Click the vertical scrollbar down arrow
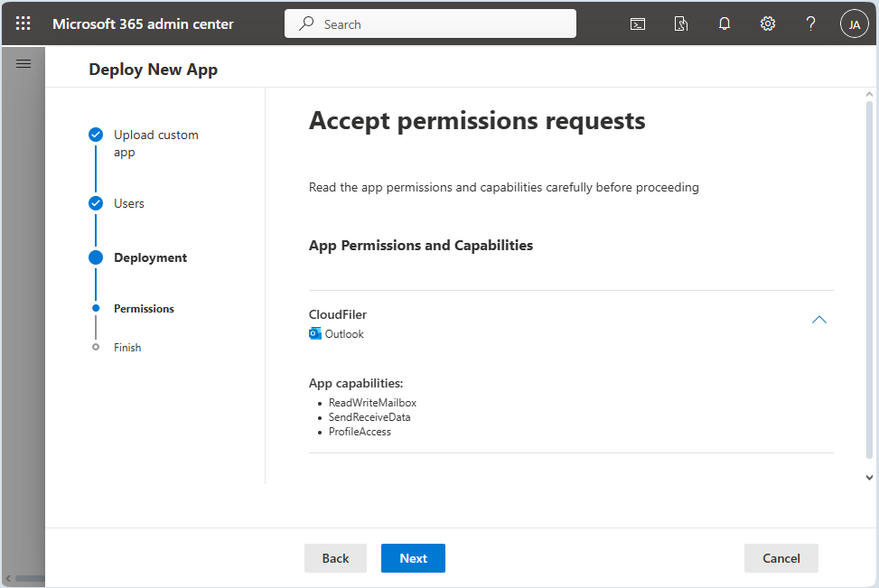This screenshot has width=879, height=588. click(x=869, y=477)
